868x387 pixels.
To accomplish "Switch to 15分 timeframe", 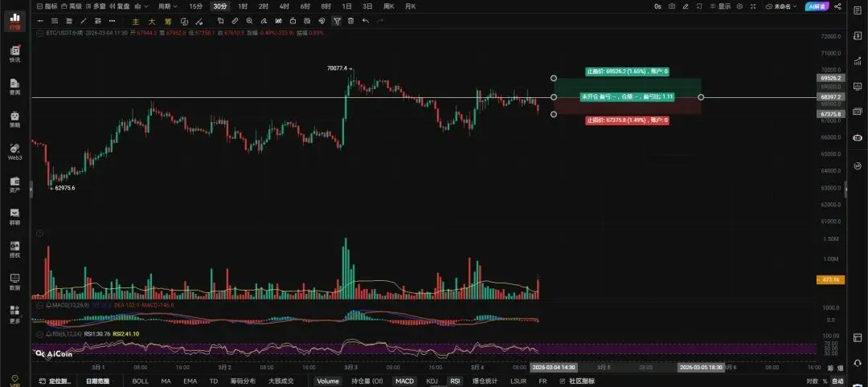I will [195, 6].
